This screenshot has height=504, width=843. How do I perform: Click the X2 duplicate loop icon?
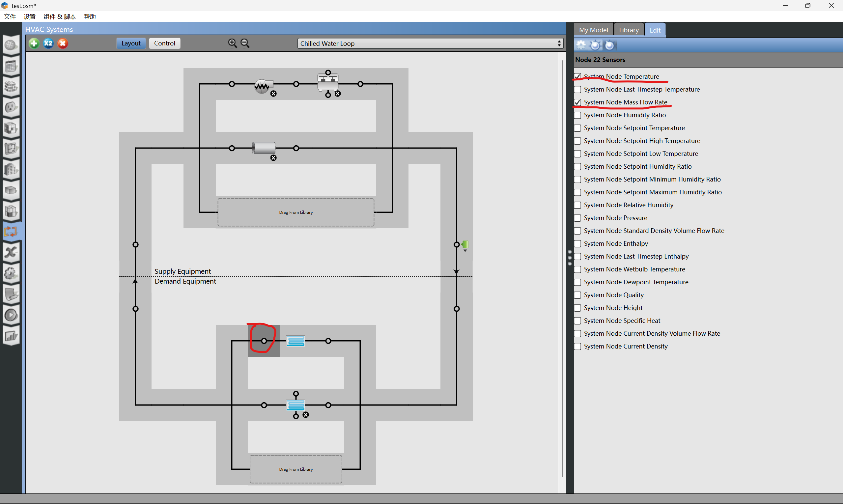tap(48, 43)
